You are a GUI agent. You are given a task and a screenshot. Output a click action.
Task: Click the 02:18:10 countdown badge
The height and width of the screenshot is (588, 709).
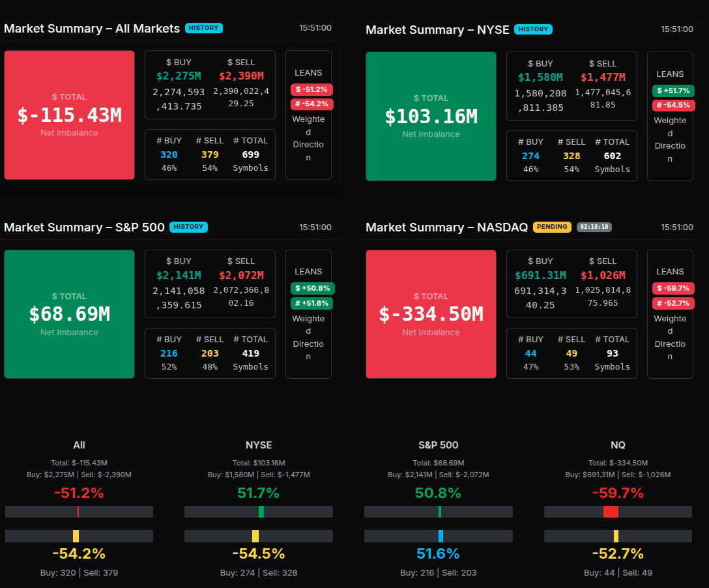(x=594, y=227)
